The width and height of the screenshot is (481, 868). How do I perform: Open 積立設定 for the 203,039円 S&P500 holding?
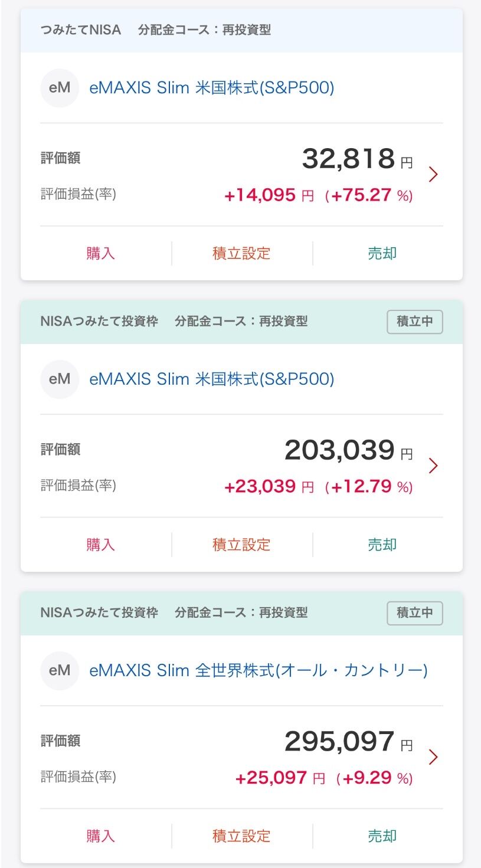[241, 545]
